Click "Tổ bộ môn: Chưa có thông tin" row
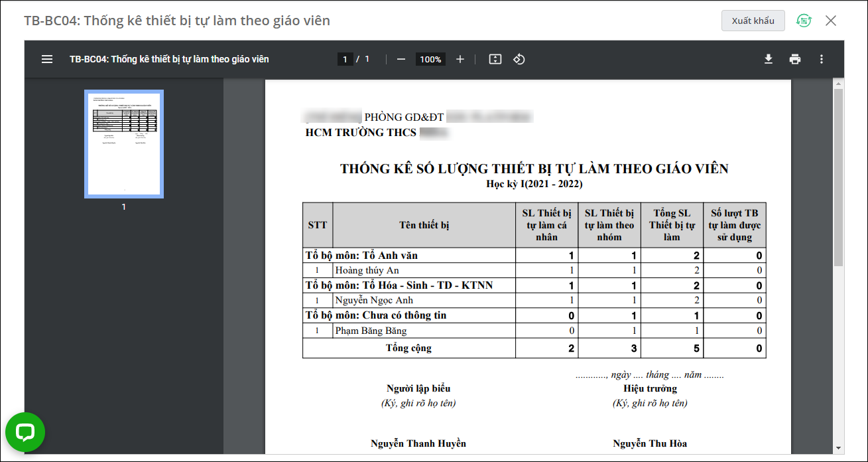868x462 pixels. (x=534, y=315)
